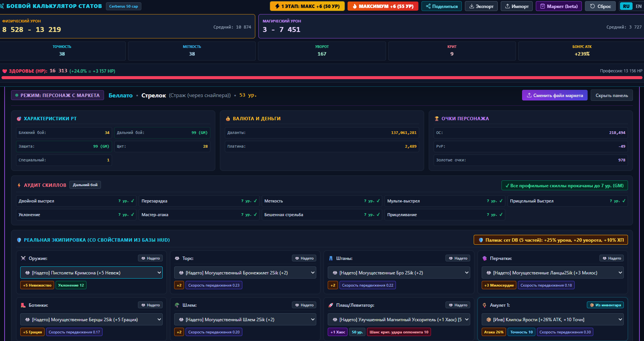Image resolution: width=644 pixels, height=341 pixels.
Task: Toggle the Надето badge for Шлем
Action: pyautogui.click(x=304, y=305)
